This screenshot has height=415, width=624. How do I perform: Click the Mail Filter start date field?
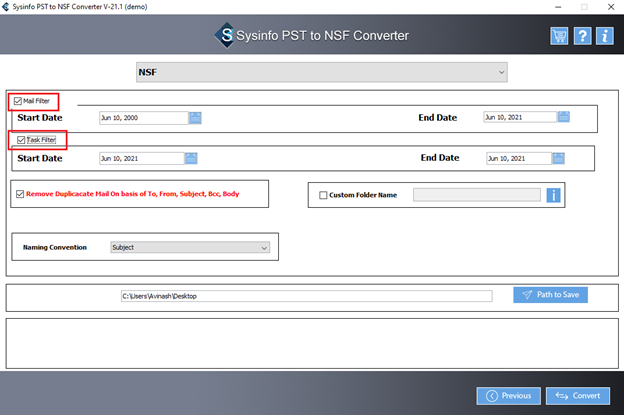click(x=143, y=118)
